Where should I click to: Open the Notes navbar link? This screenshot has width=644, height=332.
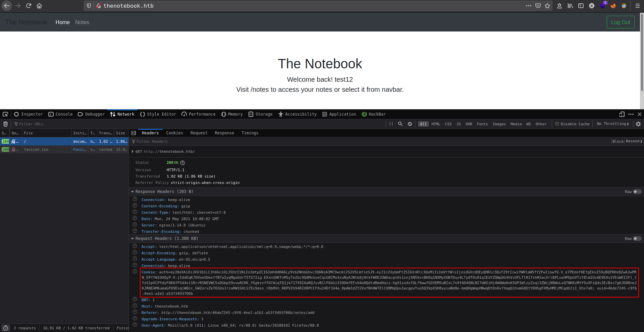click(82, 22)
